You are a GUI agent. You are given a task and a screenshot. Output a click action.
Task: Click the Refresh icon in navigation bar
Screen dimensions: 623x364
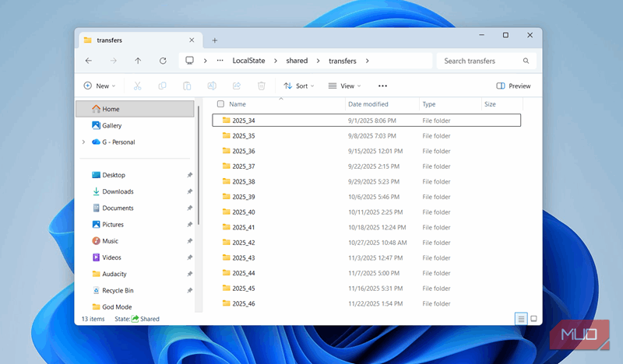[163, 61]
